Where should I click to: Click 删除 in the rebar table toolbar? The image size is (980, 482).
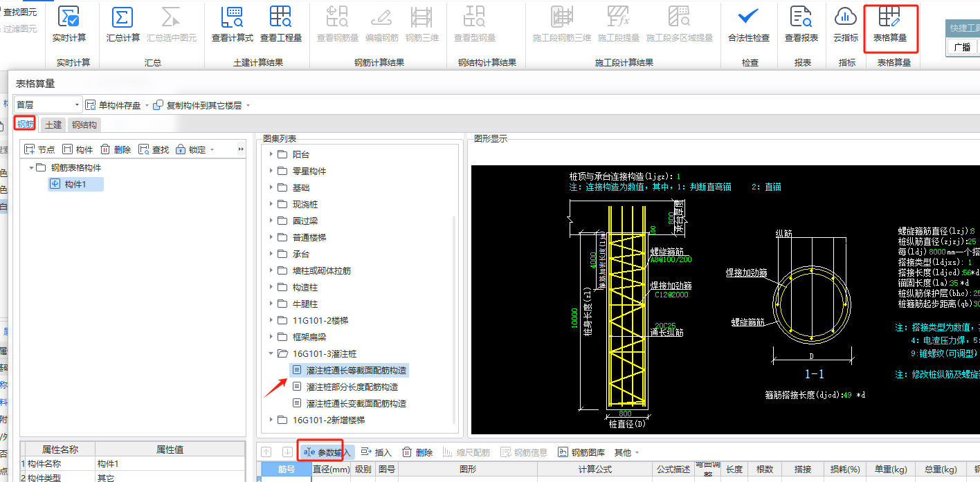[x=417, y=452]
